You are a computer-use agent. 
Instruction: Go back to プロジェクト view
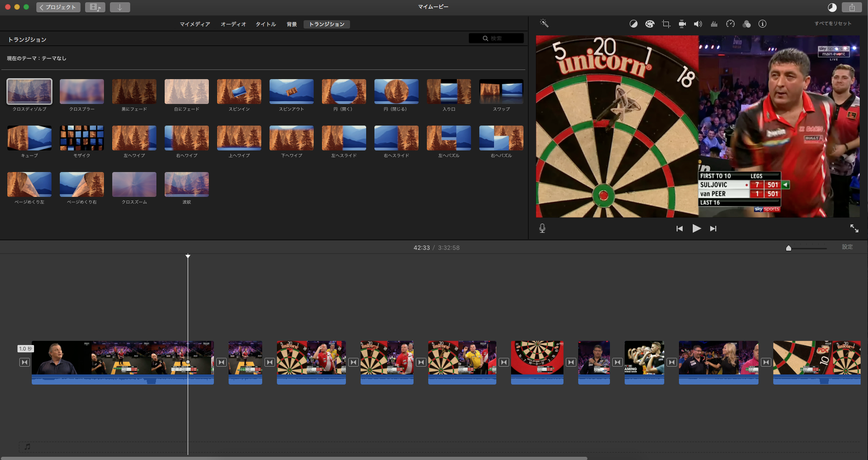(58, 7)
